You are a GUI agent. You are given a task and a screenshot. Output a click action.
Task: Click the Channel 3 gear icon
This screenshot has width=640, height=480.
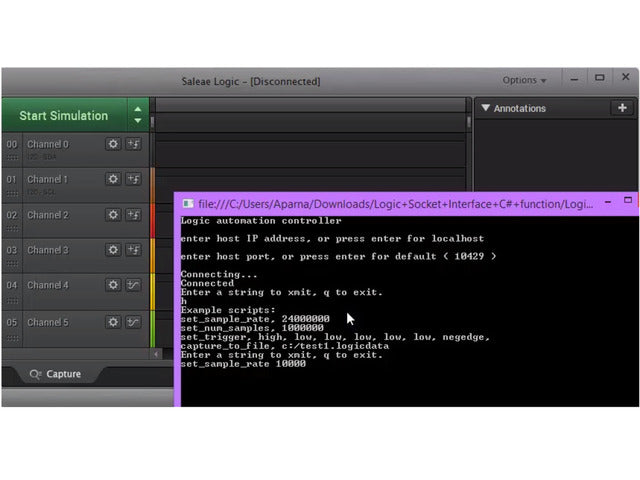[113, 250]
